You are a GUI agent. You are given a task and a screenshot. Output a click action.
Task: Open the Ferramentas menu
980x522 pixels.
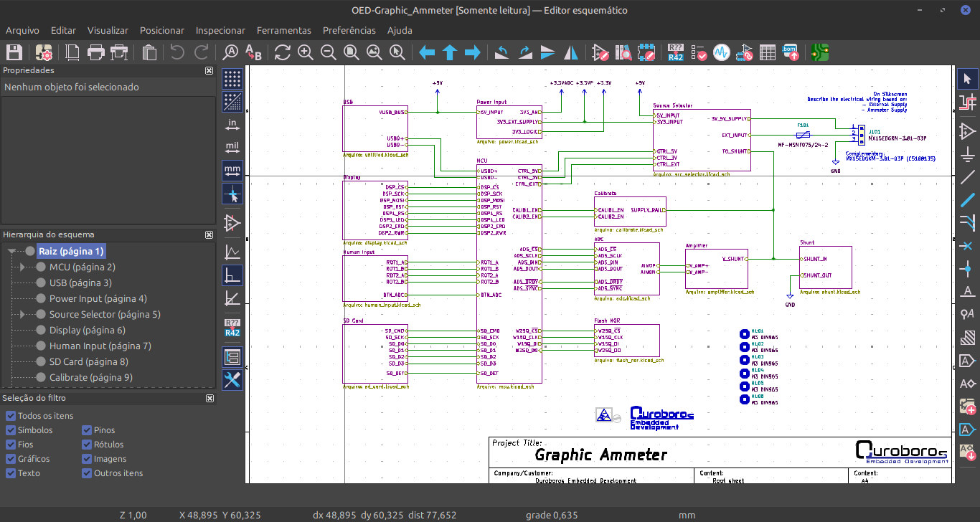(283, 30)
